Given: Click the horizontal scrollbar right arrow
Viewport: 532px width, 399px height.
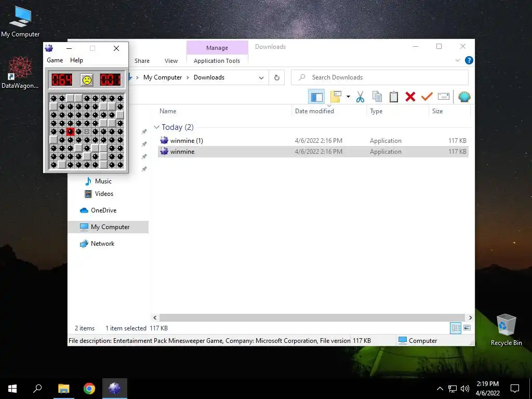Looking at the screenshot, I should click(x=470, y=317).
